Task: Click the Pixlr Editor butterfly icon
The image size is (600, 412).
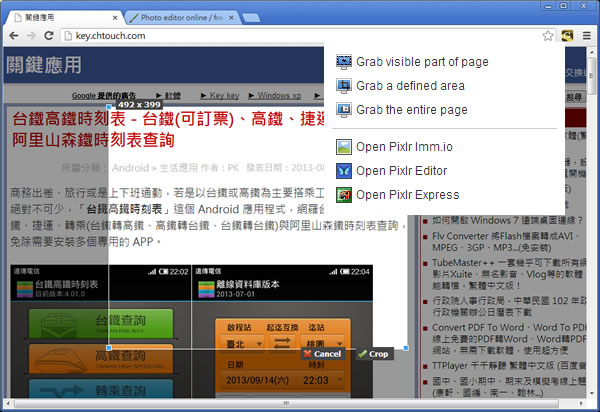Action: click(x=344, y=171)
